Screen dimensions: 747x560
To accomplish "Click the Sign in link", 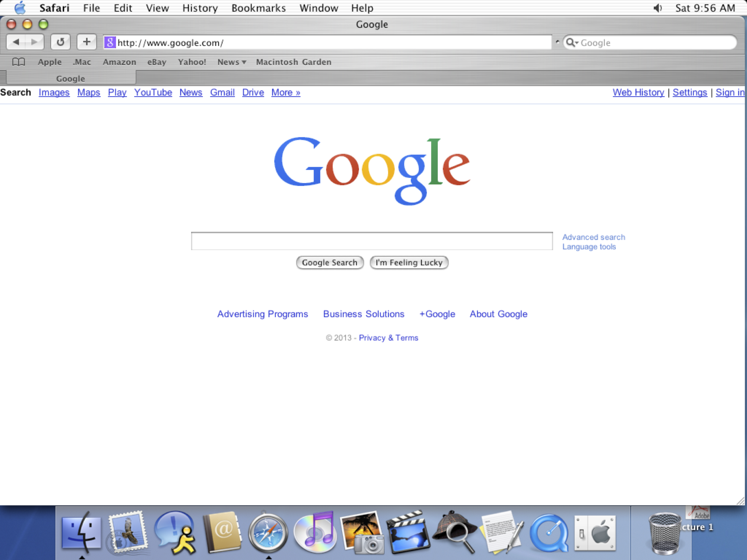I will 730,92.
